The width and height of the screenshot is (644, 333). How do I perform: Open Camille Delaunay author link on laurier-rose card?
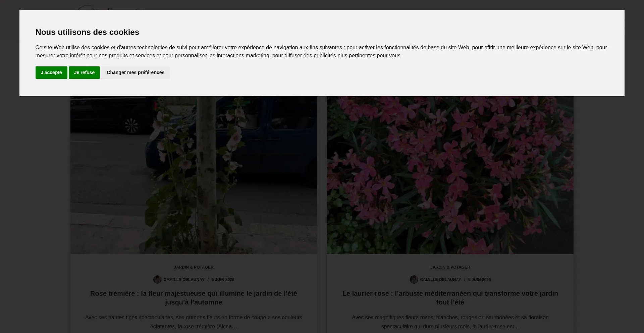click(x=440, y=280)
